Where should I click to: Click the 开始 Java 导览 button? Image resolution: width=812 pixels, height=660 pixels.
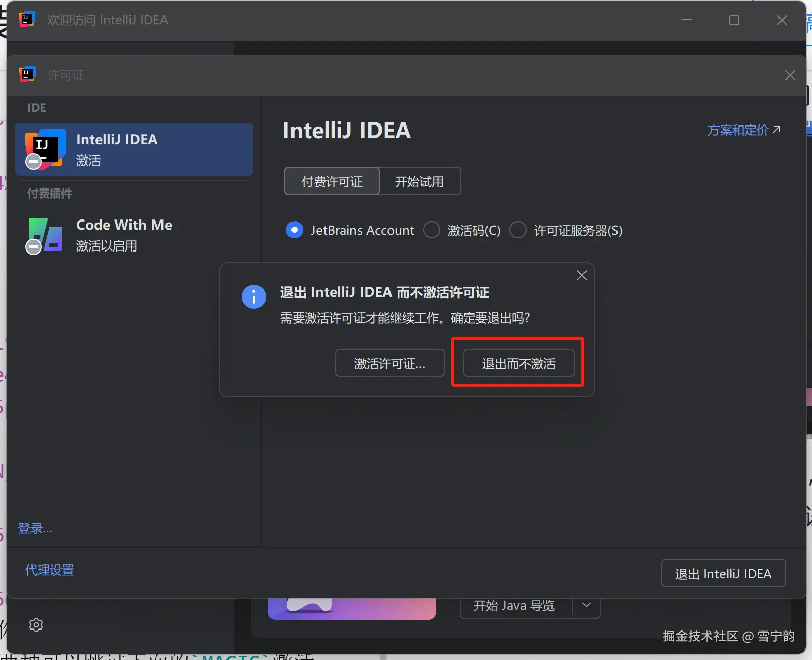click(x=516, y=606)
